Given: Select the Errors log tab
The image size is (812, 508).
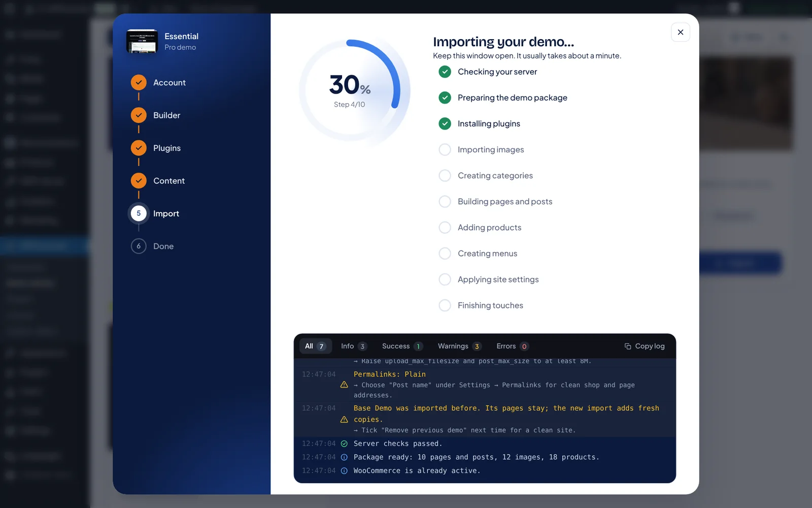Looking at the screenshot, I should (512, 346).
